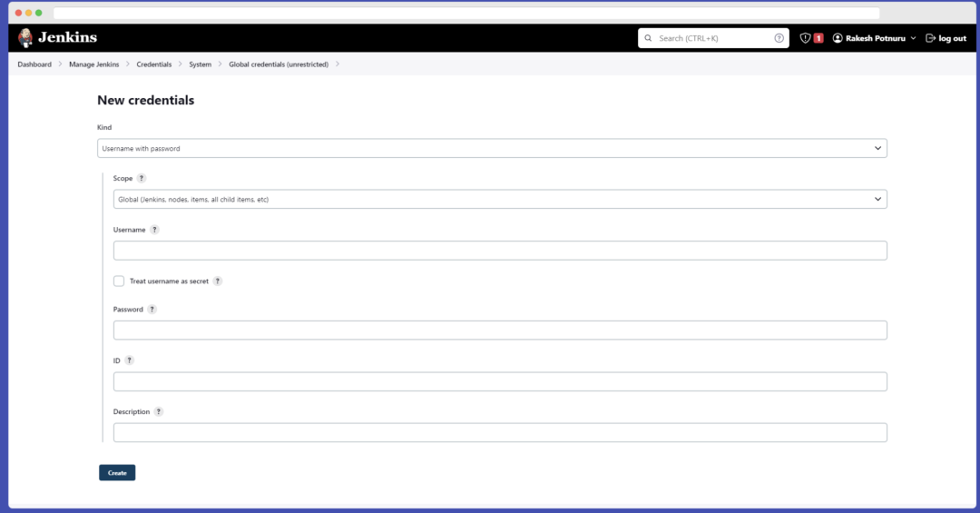Click the log out link
980x513 pixels.
coord(946,38)
